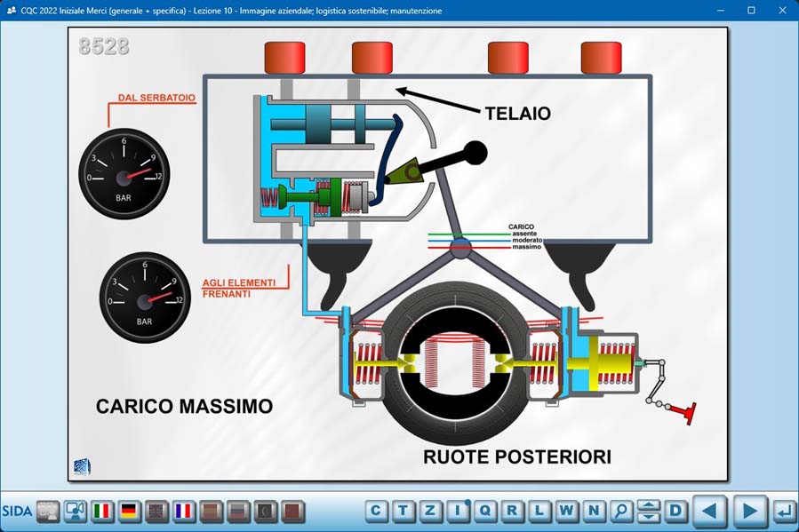
Task: Click the SIDA logo
Action: (17, 511)
